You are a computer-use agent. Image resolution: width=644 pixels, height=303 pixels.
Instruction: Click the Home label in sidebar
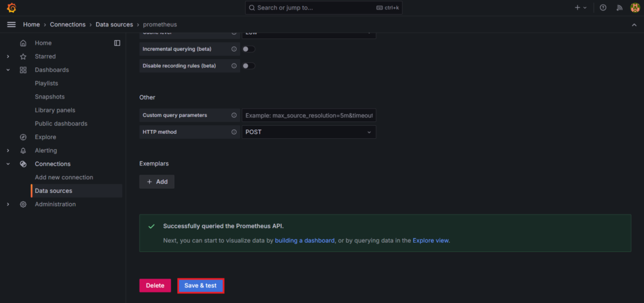tap(43, 43)
